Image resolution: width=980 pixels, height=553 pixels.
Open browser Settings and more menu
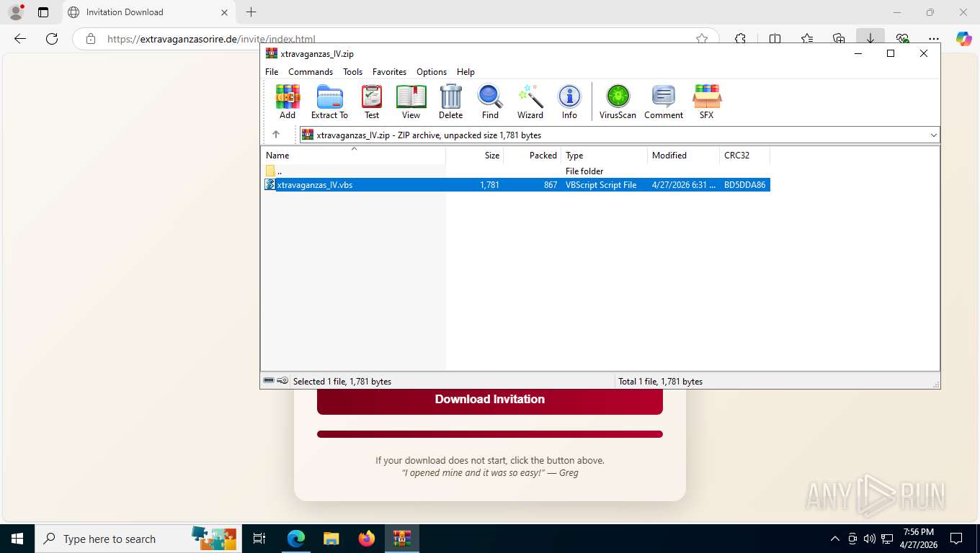(x=934, y=39)
